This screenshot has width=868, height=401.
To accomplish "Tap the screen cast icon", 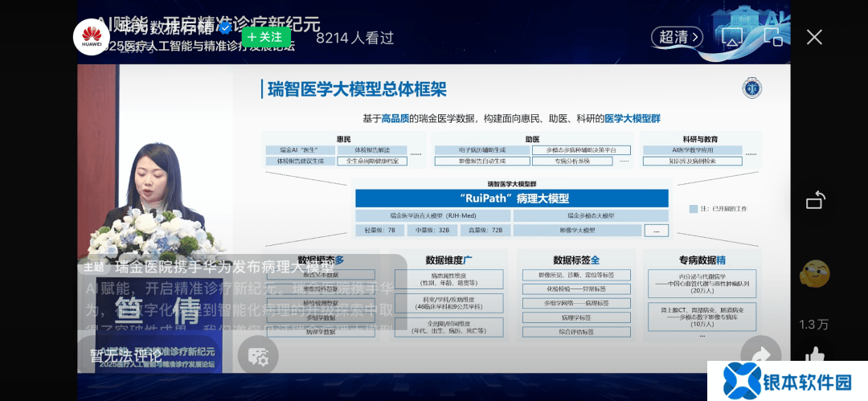I will (x=732, y=37).
